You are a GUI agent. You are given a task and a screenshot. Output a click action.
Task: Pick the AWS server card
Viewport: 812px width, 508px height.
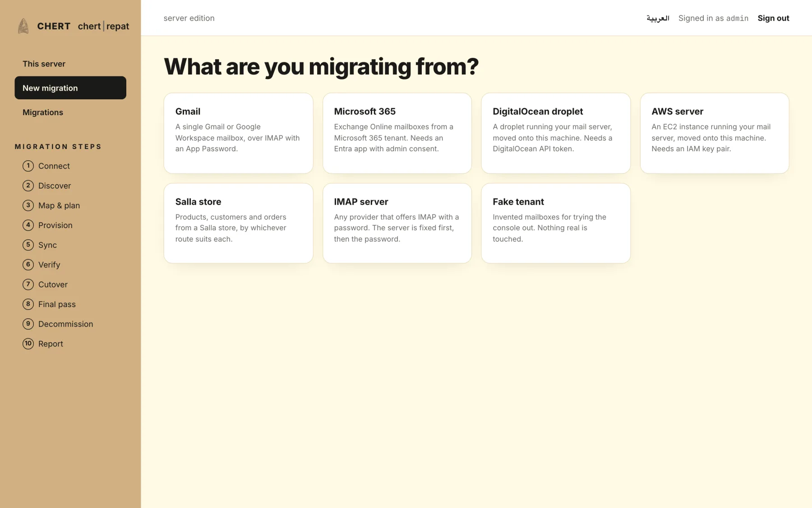coord(715,133)
